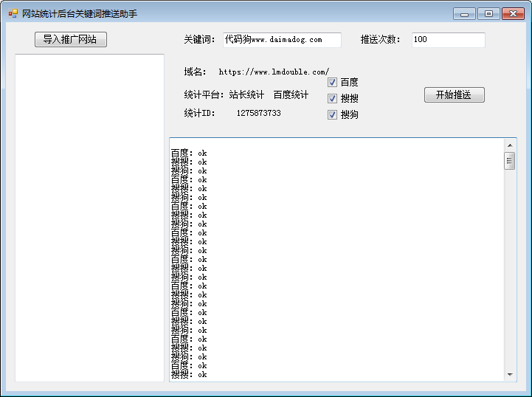532x397 pixels.
Task: Click the statistics ID 1275873733
Action: tap(258, 113)
